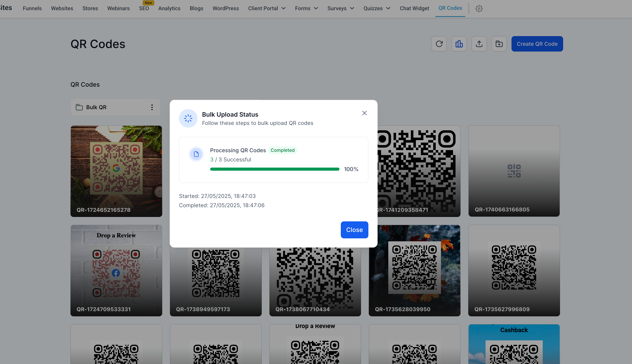Click the create folder icon

[x=499, y=44]
